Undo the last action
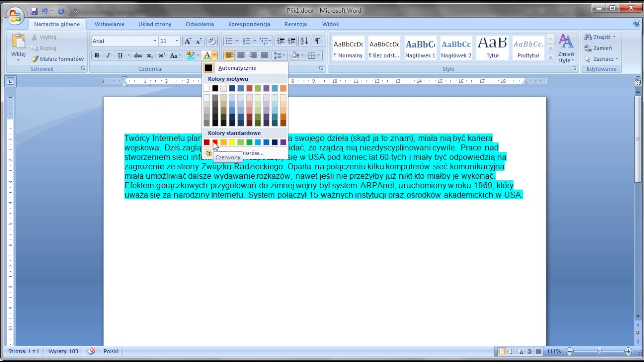The width and height of the screenshot is (644, 362). click(45, 11)
